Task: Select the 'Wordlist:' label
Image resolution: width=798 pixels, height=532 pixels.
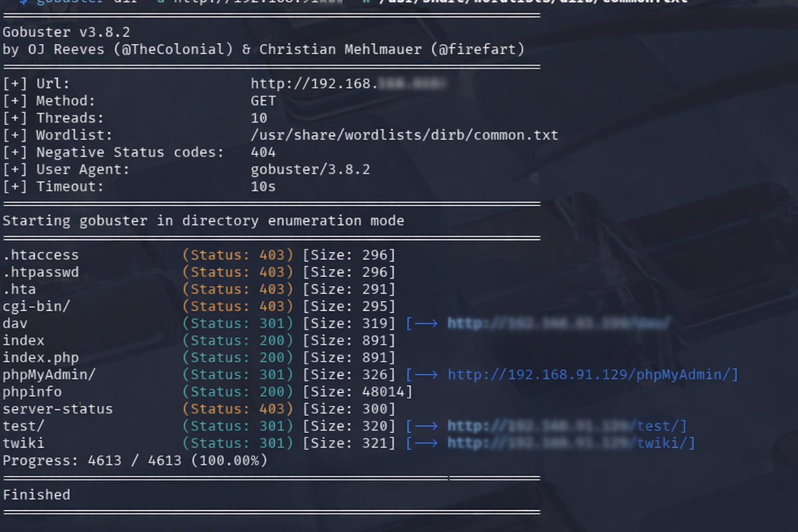Action: 74,135
